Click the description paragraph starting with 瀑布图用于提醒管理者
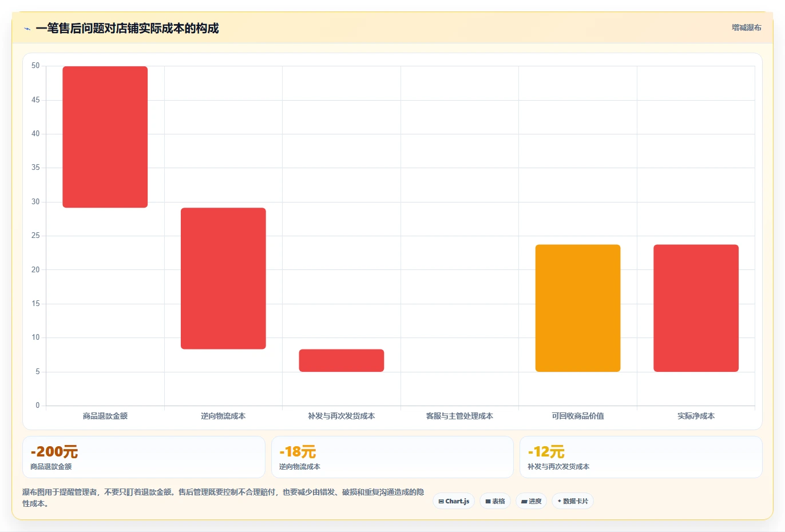The width and height of the screenshot is (785, 532). tap(223, 498)
